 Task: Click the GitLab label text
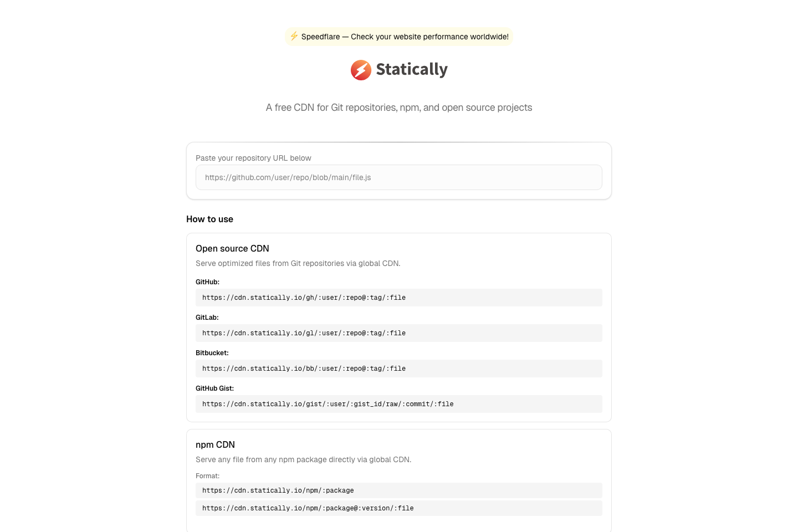(207, 318)
